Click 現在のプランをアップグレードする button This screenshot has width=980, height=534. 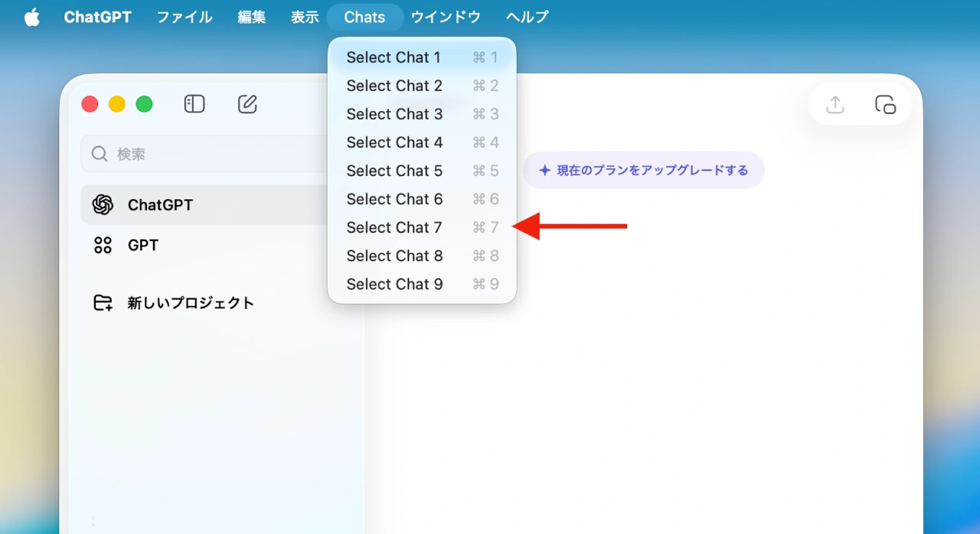tap(643, 170)
